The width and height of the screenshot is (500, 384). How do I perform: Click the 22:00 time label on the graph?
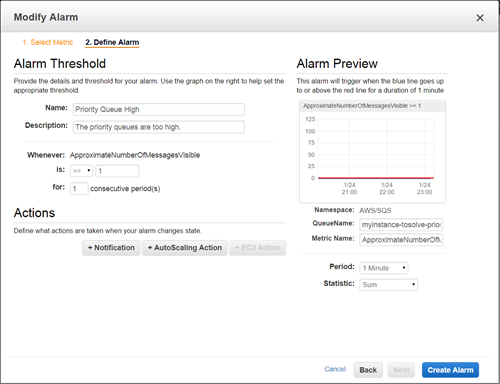click(x=387, y=192)
